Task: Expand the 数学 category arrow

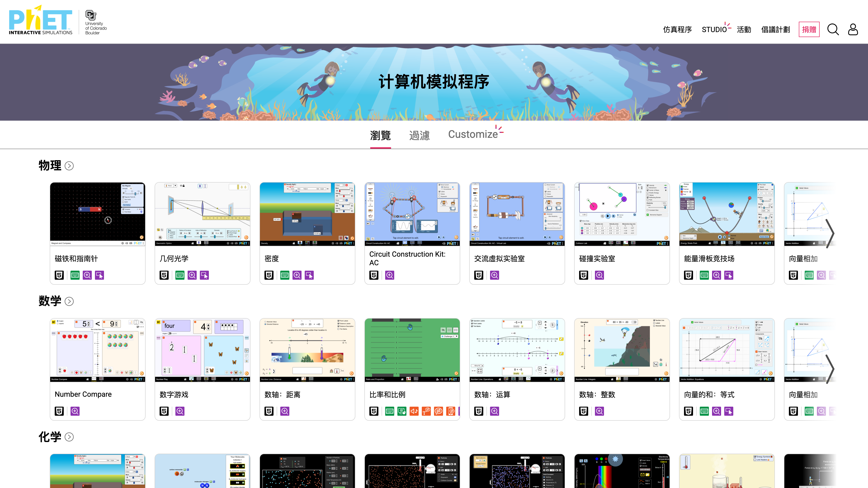Action: click(x=69, y=301)
